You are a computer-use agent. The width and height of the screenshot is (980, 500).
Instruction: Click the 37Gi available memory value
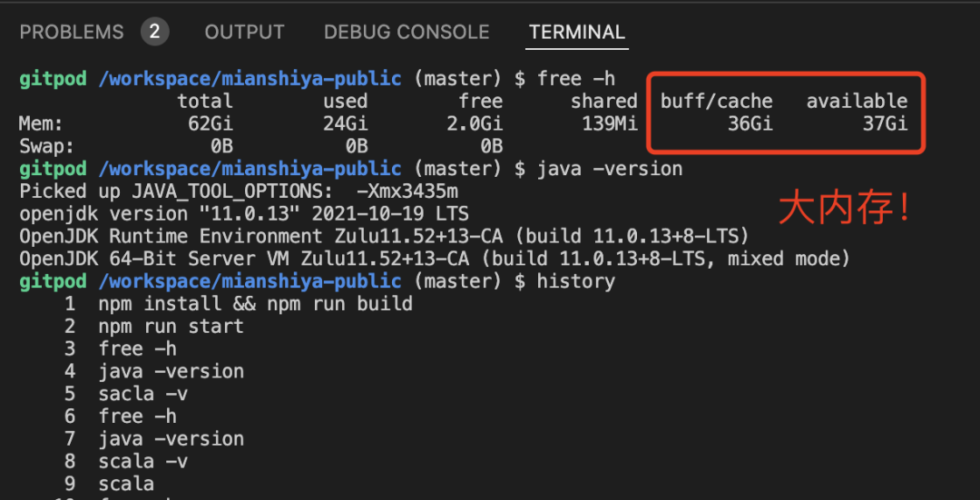(x=885, y=123)
